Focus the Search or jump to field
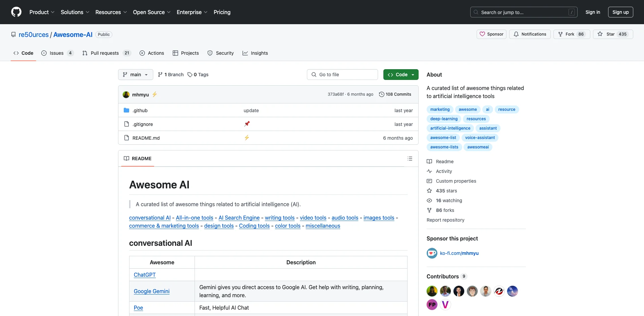Viewport: 644px width, 316px height. pyautogui.click(x=524, y=12)
